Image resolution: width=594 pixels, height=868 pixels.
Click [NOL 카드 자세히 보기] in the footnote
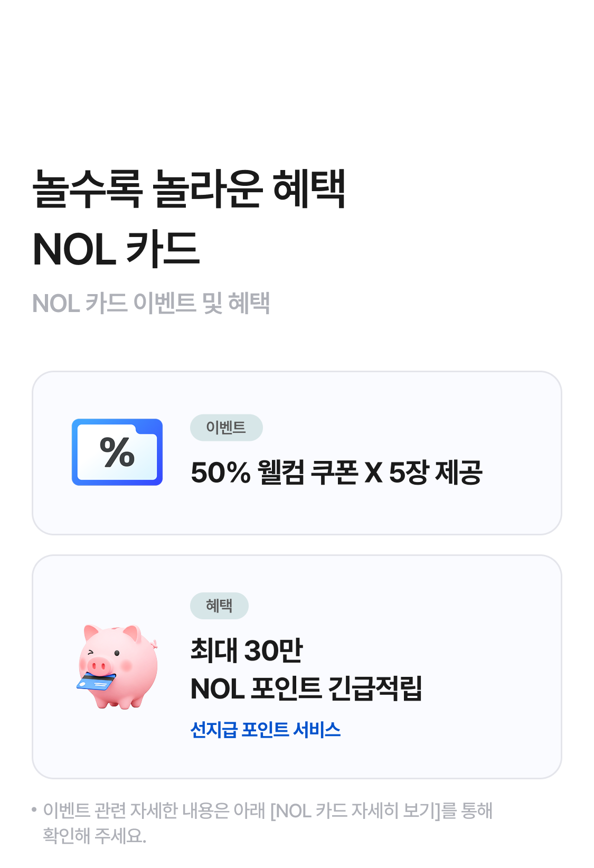355,810
